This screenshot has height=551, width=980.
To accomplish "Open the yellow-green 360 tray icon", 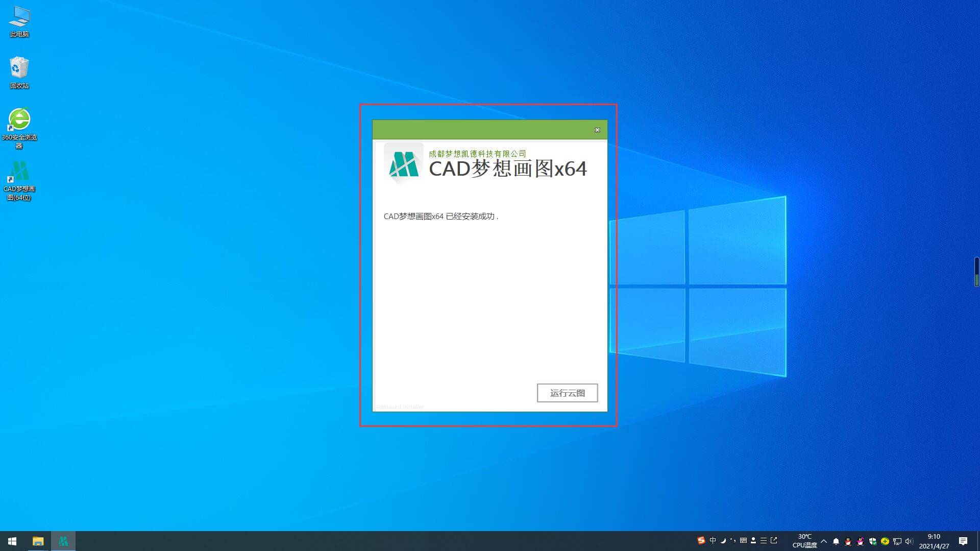I will [x=885, y=541].
